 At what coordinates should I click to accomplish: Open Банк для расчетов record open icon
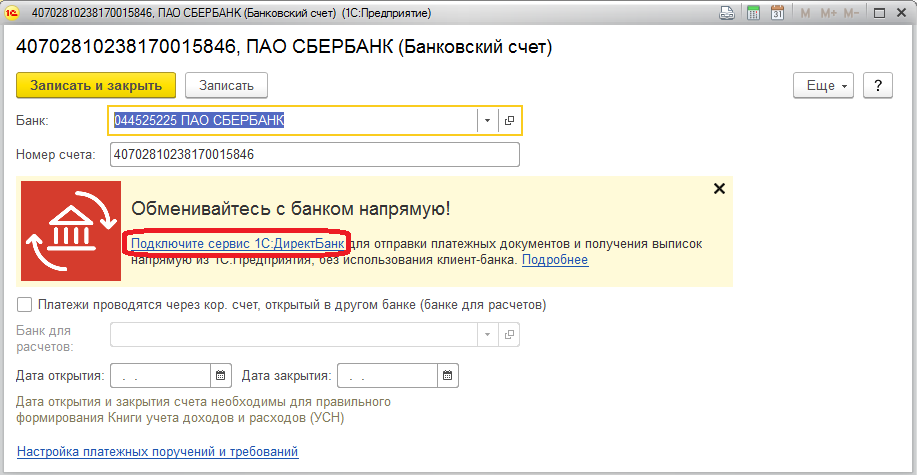(509, 335)
